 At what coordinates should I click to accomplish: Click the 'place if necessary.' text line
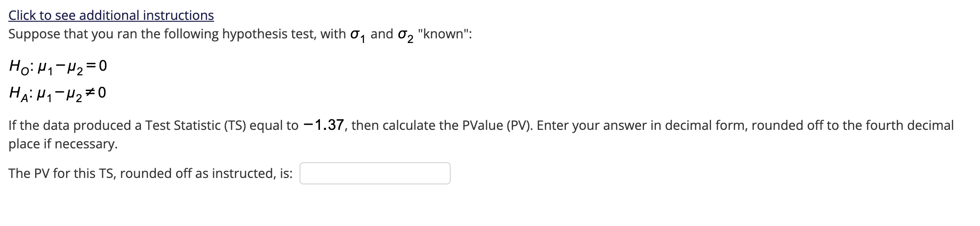(x=63, y=144)
